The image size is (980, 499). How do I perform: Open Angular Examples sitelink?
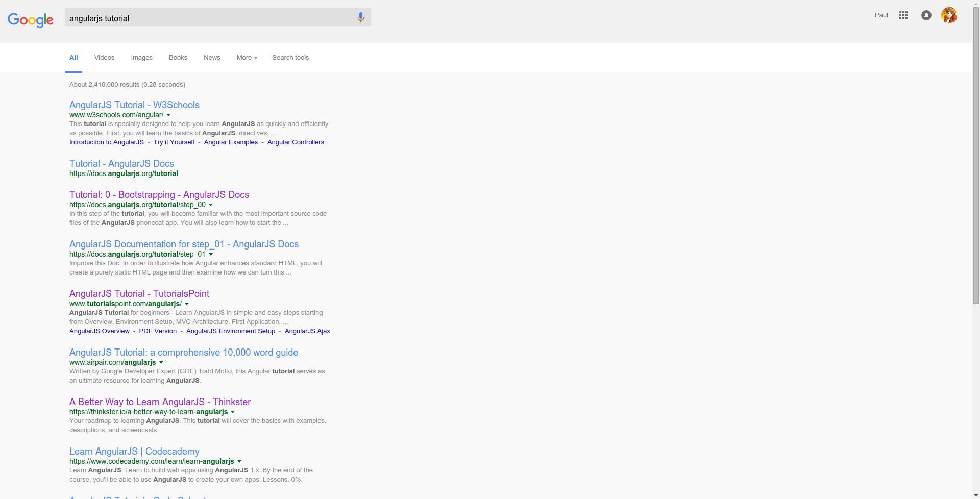[231, 142]
